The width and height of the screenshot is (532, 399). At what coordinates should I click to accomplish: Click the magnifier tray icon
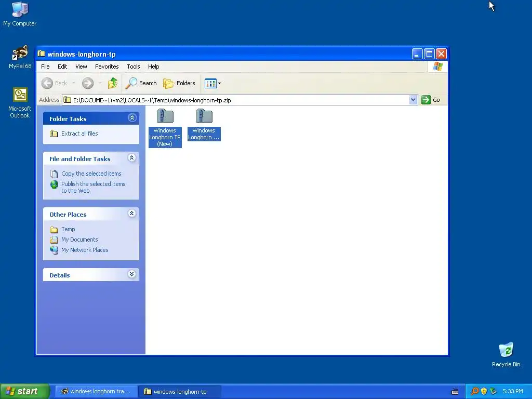pos(474,392)
